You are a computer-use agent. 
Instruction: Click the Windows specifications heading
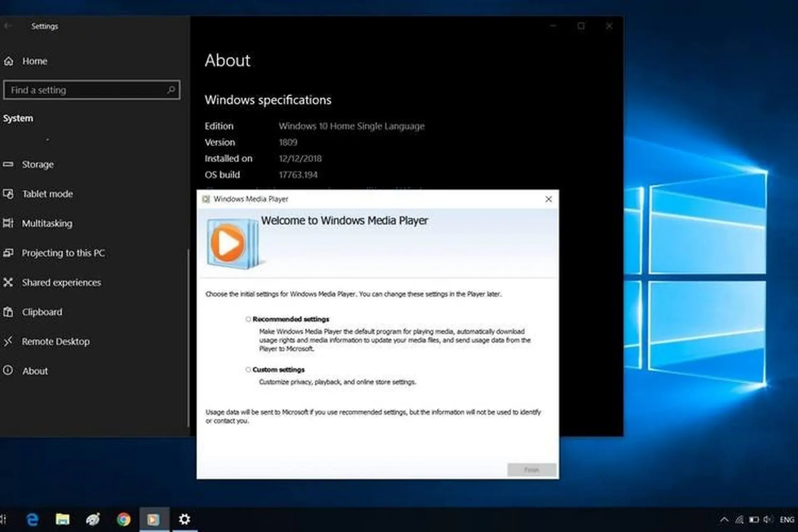point(268,100)
